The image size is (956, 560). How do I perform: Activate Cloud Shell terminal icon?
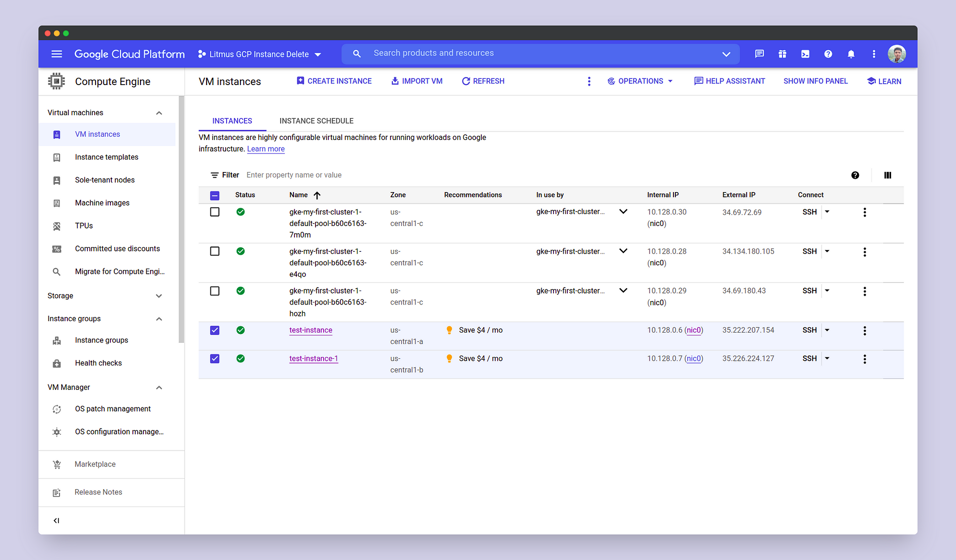(x=805, y=54)
